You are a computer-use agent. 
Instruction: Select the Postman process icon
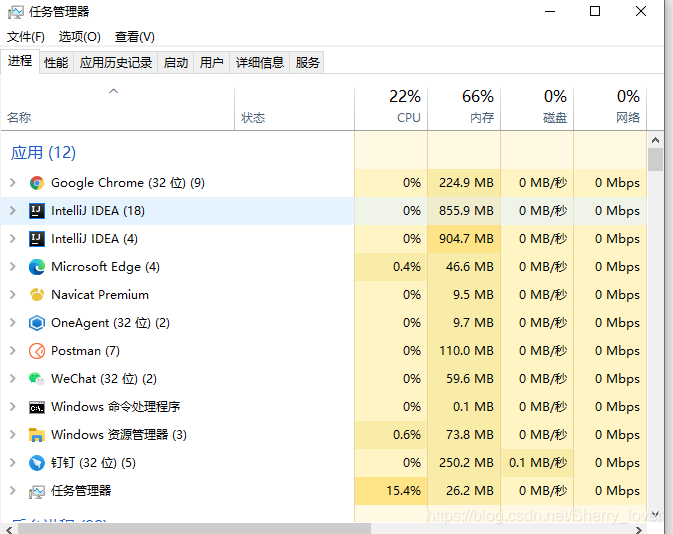pyautogui.click(x=37, y=351)
